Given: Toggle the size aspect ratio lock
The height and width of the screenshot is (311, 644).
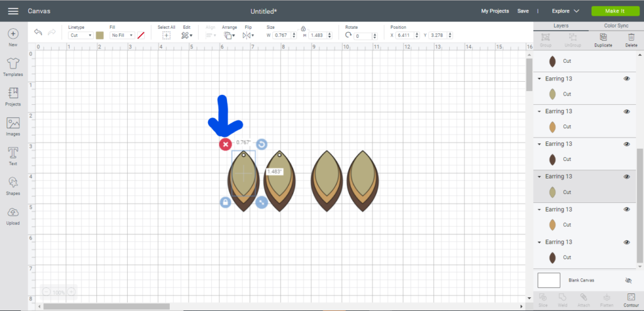Looking at the screenshot, I should [303, 29].
